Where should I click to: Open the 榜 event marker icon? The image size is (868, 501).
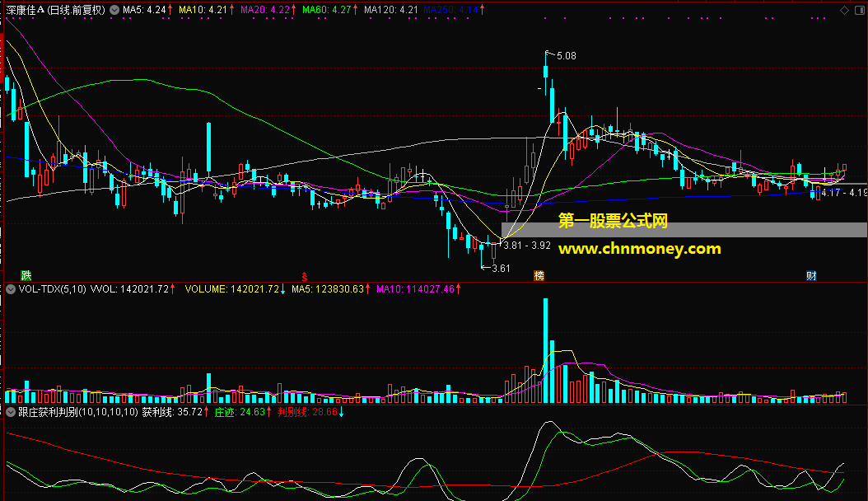(x=539, y=276)
